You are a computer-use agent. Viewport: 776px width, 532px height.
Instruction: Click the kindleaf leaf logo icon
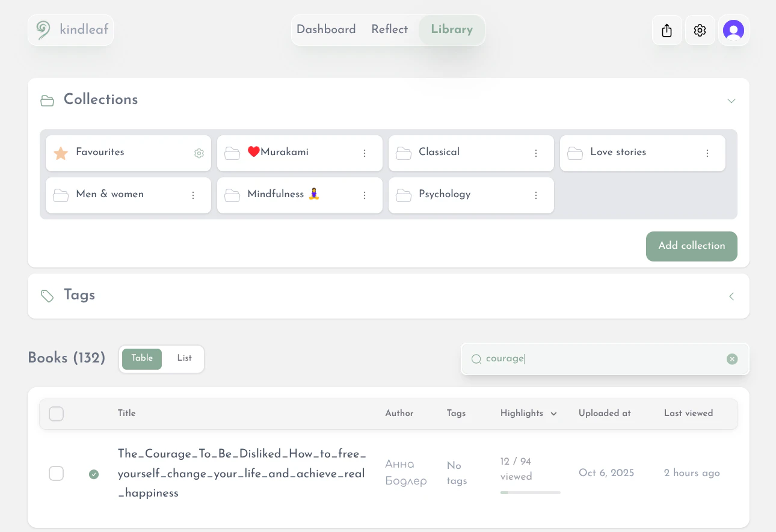click(x=42, y=29)
